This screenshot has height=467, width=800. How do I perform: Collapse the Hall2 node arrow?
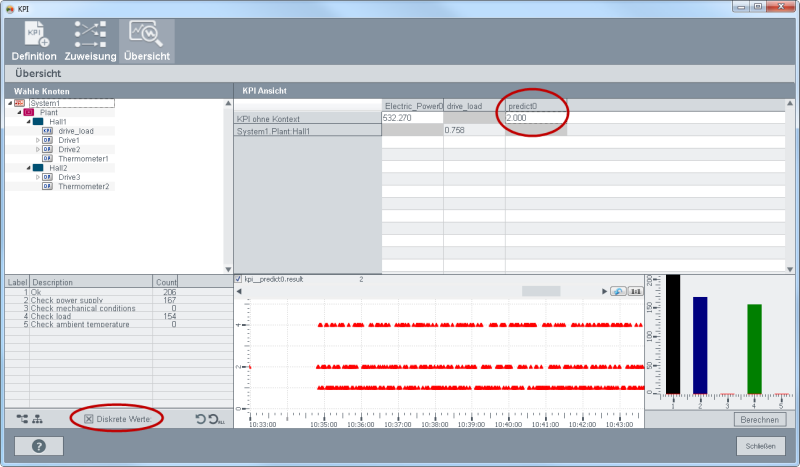click(29, 168)
